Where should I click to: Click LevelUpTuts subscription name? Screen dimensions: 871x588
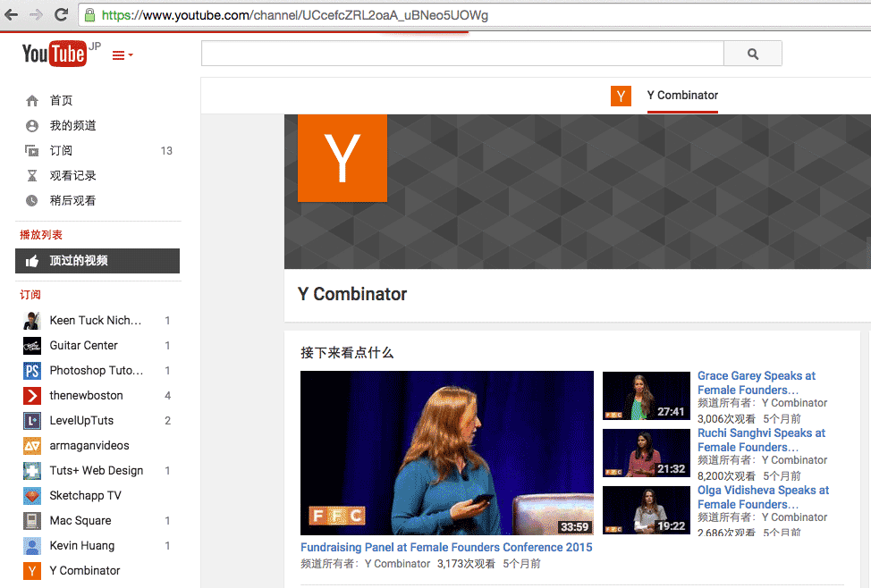click(81, 420)
